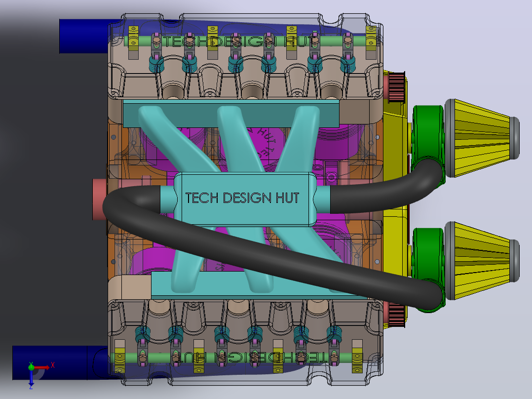Select the upper teal intake plenum bar

click(231, 114)
